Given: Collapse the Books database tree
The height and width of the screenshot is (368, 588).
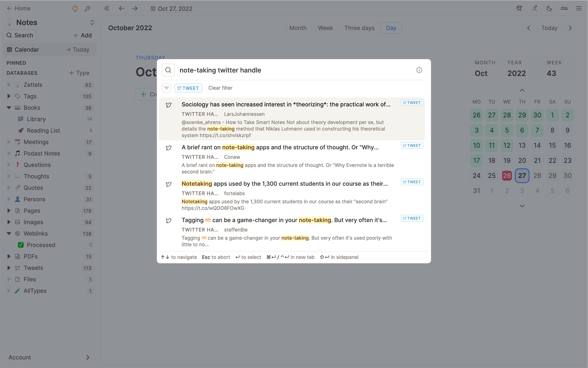Looking at the screenshot, I should tap(9, 108).
